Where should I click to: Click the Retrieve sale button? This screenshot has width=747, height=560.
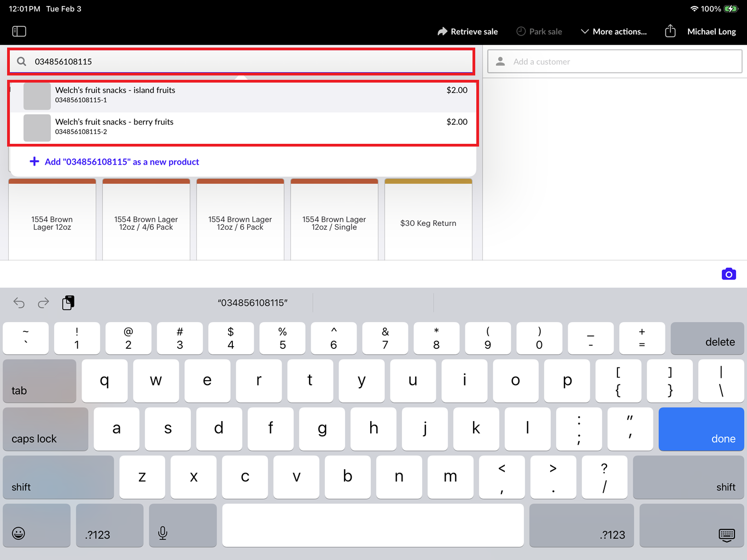(x=468, y=32)
